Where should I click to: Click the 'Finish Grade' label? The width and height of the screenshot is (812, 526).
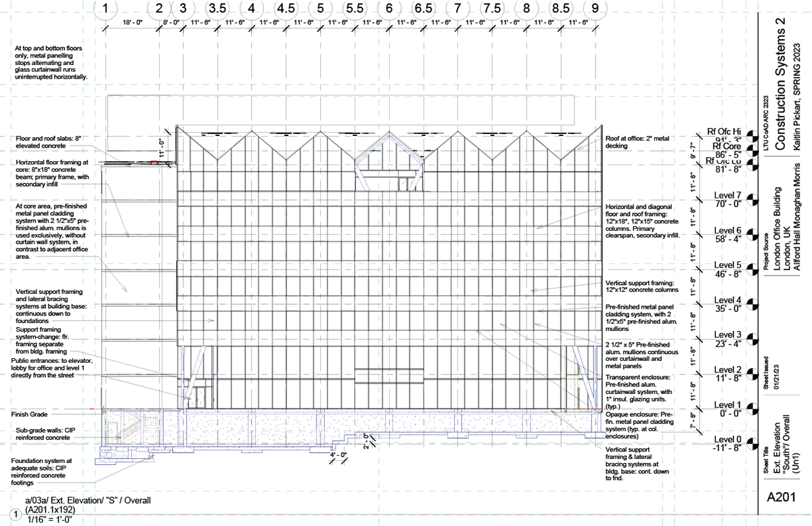pyautogui.click(x=29, y=413)
